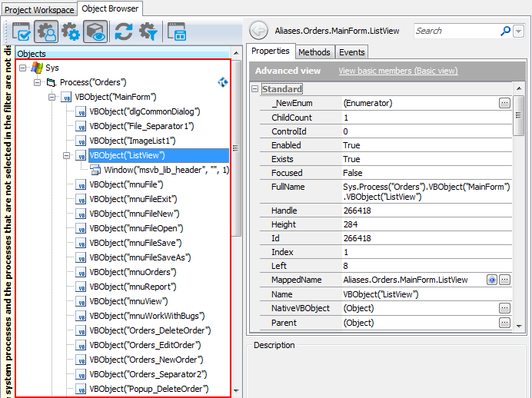The width and height of the screenshot is (532, 398).
Task: Click the first window-checkmark toolbar icon
Action: [x=21, y=32]
